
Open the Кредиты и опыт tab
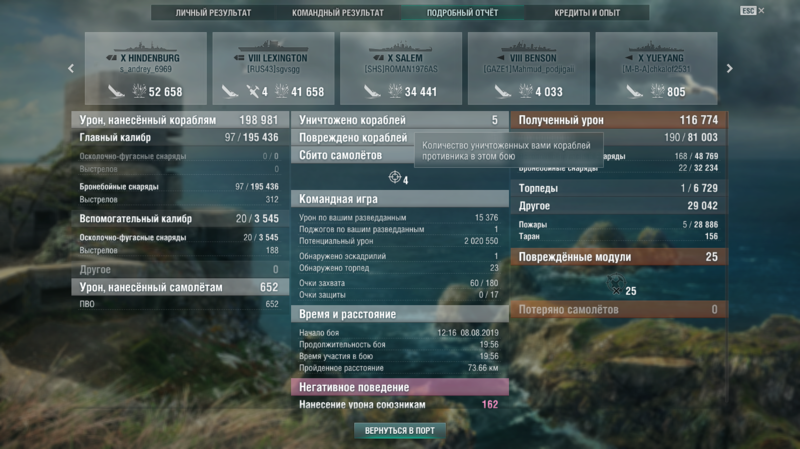pos(587,13)
